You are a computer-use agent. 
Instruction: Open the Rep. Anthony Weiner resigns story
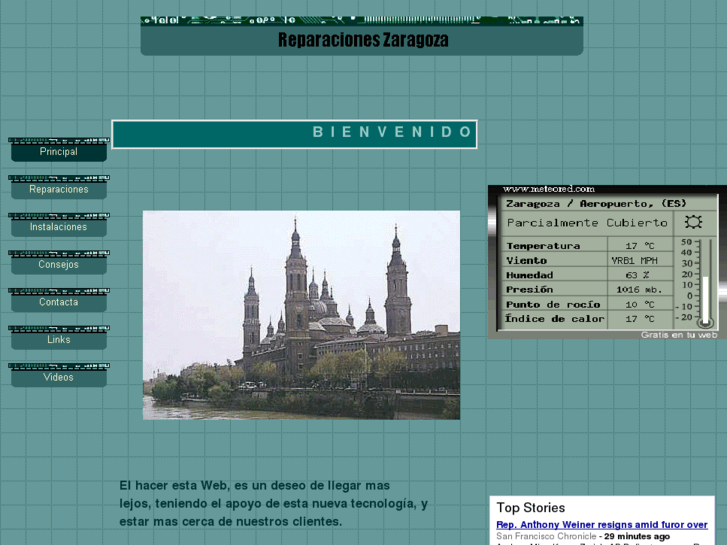[601, 525]
